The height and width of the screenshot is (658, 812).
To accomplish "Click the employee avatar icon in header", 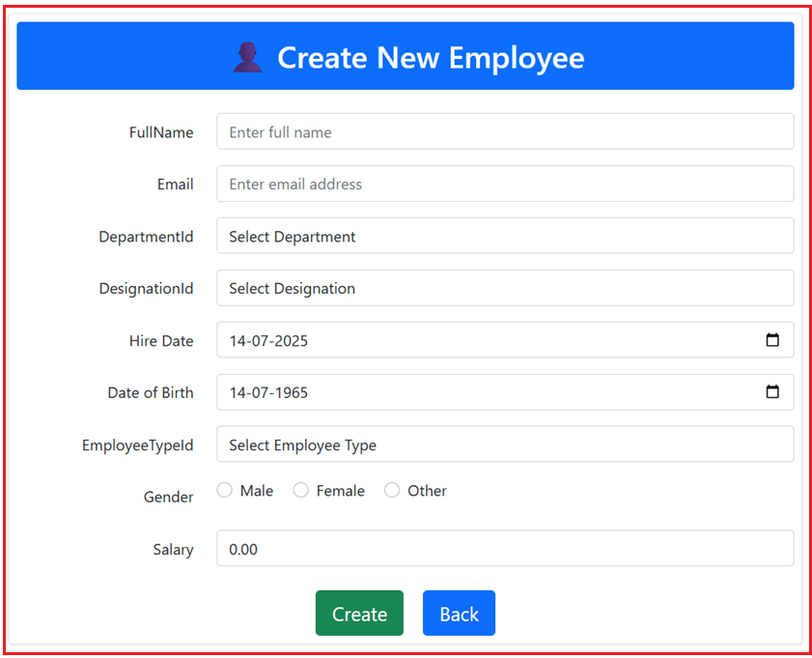I will pos(247,57).
